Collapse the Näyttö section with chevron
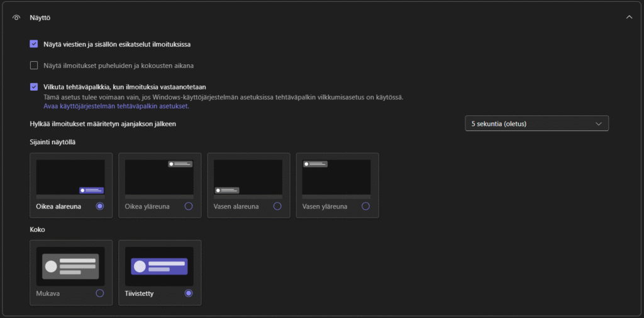This screenshot has width=644, height=318. pyautogui.click(x=629, y=17)
